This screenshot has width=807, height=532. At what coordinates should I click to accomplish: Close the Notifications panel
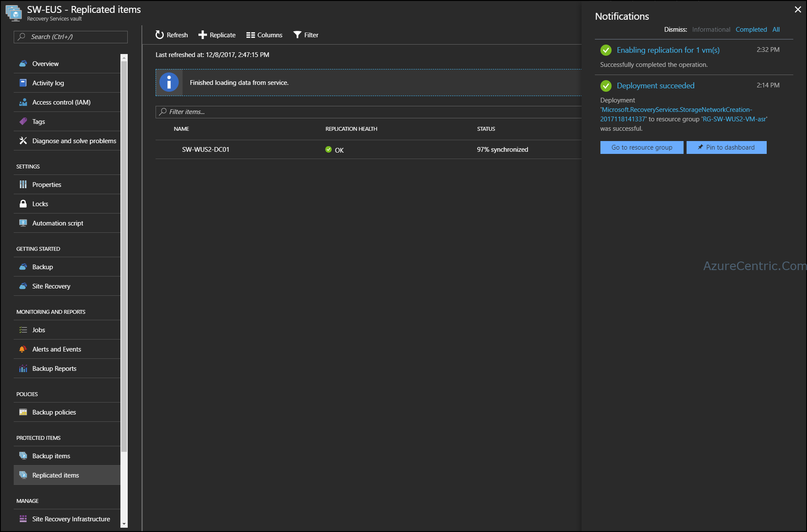(798, 9)
